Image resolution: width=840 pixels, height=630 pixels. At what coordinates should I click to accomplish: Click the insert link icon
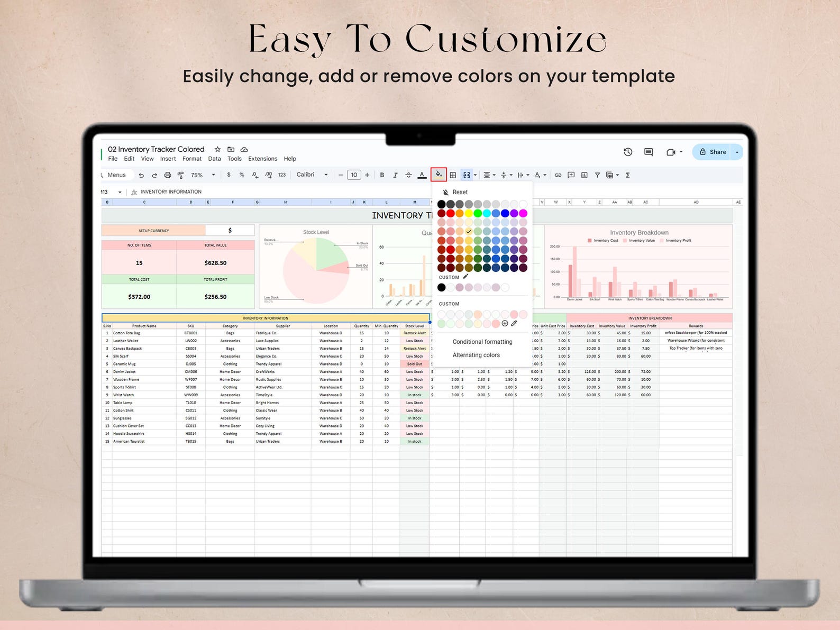(558, 175)
